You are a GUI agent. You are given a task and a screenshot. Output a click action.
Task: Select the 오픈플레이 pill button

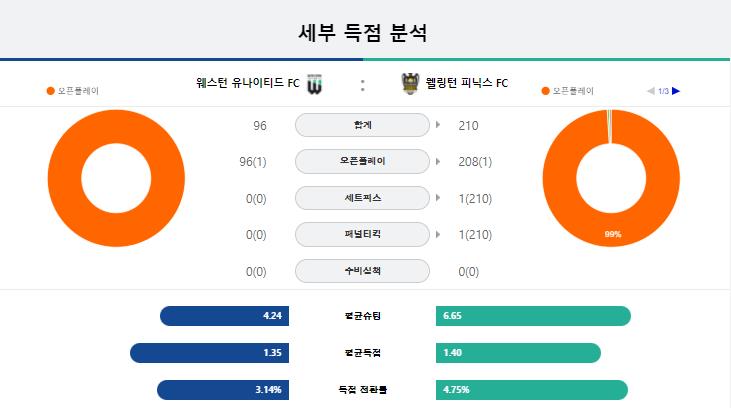[x=362, y=161]
